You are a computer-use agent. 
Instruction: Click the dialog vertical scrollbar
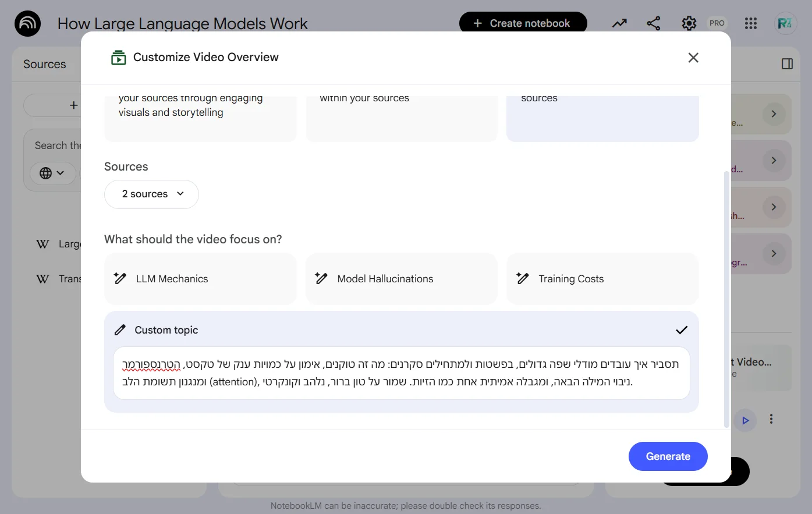click(x=726, y=299)
